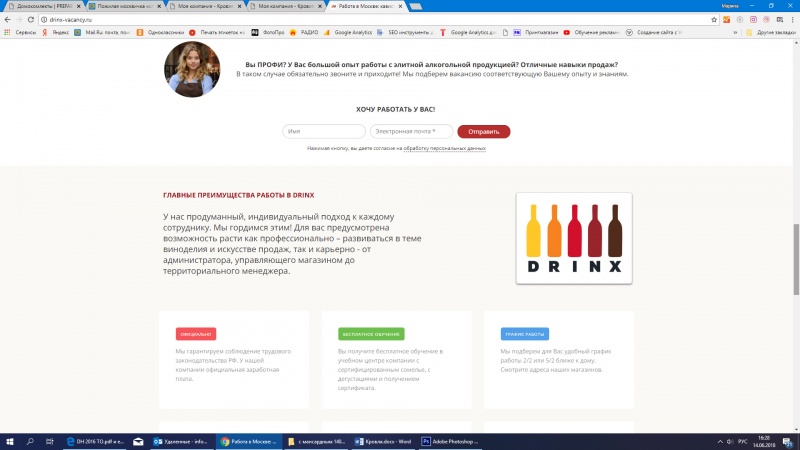Open the Печать этикеток bookmark
The width and height of the screenshot is (800, 450).
click(217, 32)
